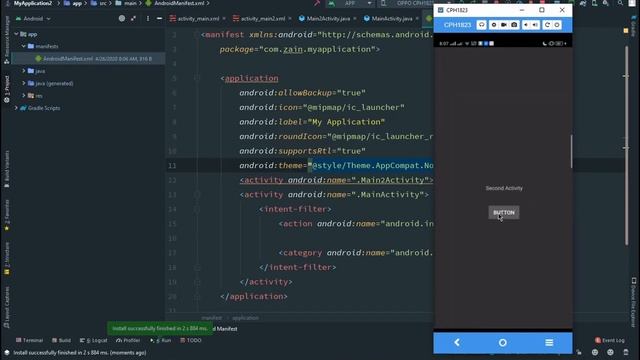The width and height of the screenshot is (640, 360).
Task: Click the headphone icon in CPH1823 toolbar
Action: 482,25
